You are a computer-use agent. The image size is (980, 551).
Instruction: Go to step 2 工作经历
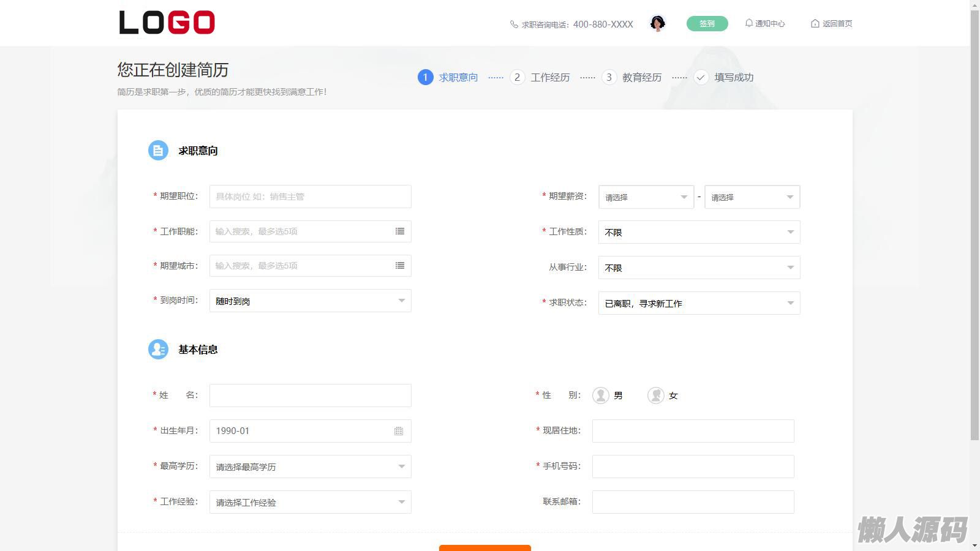pyautogui.click(x=540, y=77)
